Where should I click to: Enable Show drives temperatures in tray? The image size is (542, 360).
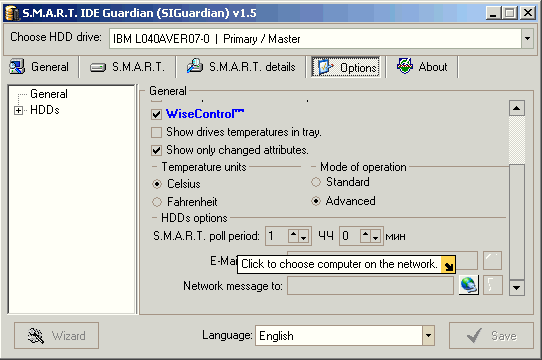point(157,132)
